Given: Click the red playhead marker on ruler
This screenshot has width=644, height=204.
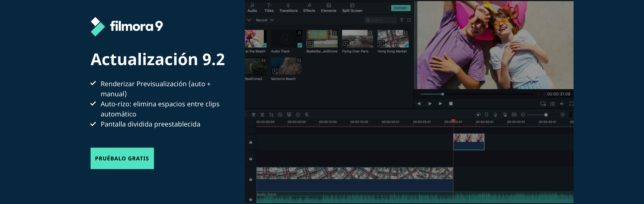Looking at the screenshot, I should coord(453,121).
